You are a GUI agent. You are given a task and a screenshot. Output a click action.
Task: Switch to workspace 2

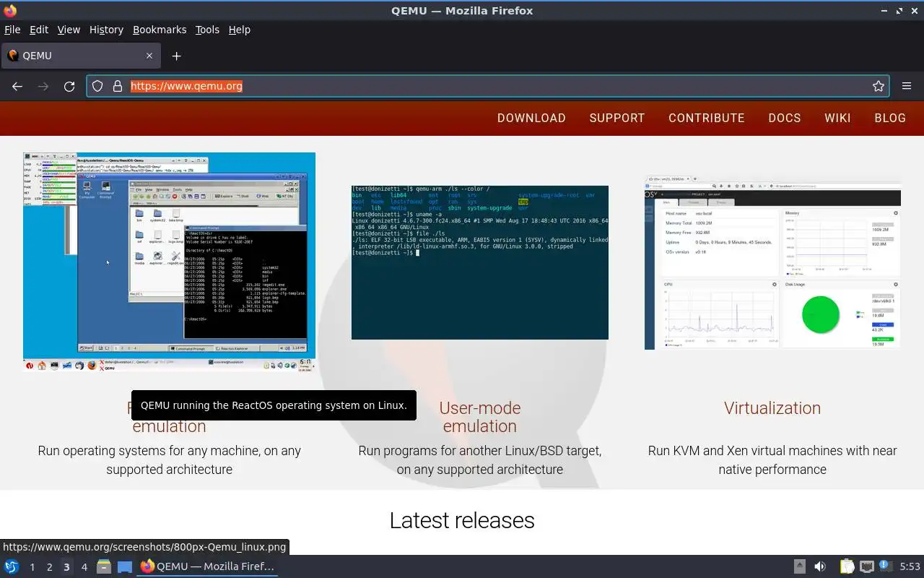point(49,567)
